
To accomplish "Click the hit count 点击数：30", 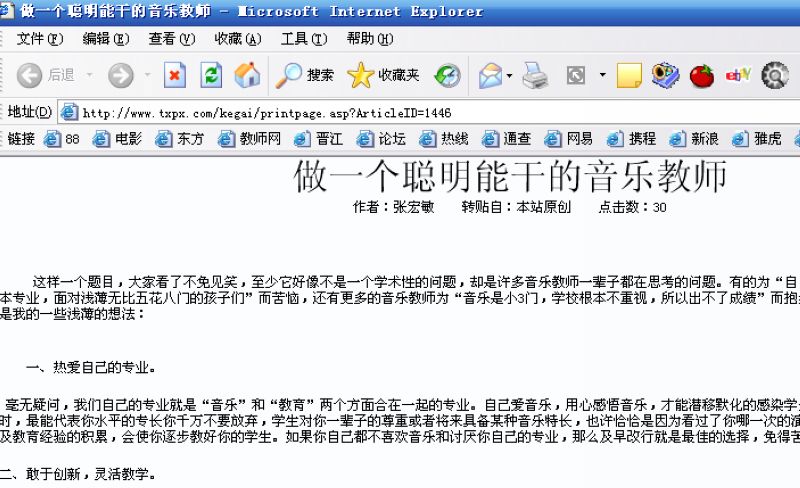I will pos(633,207).
